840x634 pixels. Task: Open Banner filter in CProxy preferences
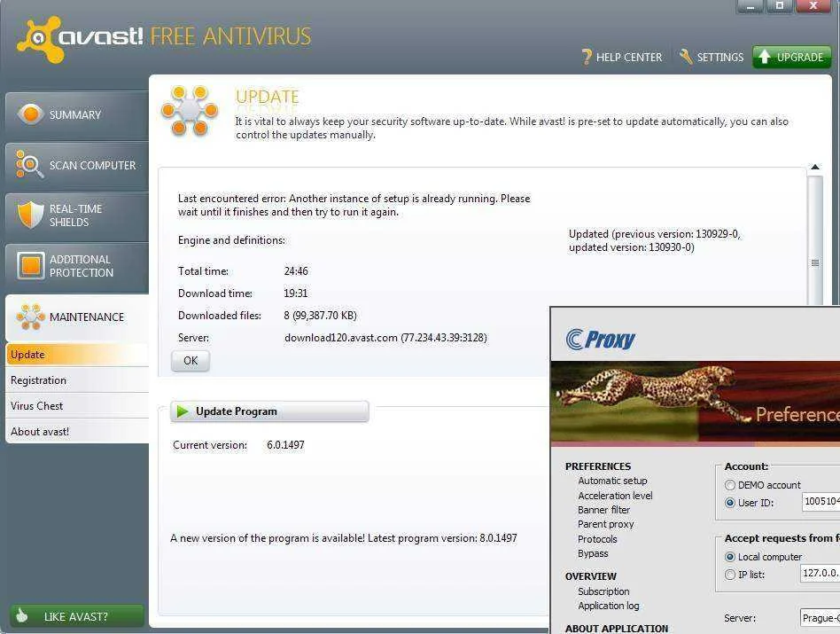[x=603, y=510]
